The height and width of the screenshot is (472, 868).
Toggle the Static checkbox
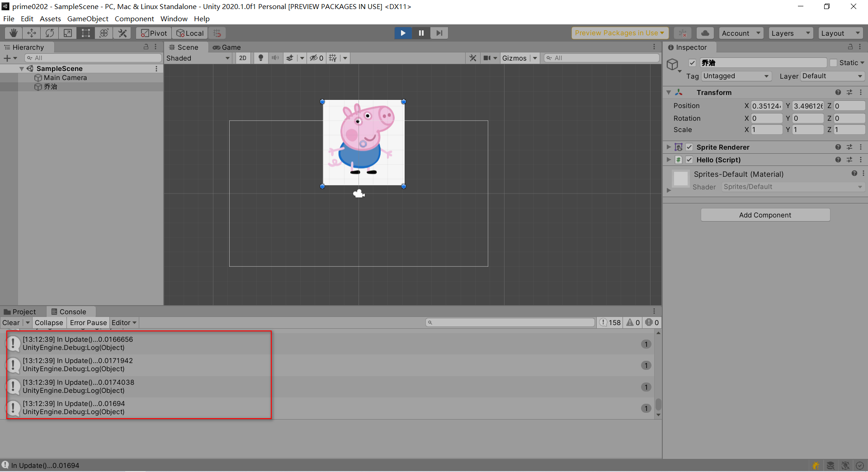(x=833, y=63)
